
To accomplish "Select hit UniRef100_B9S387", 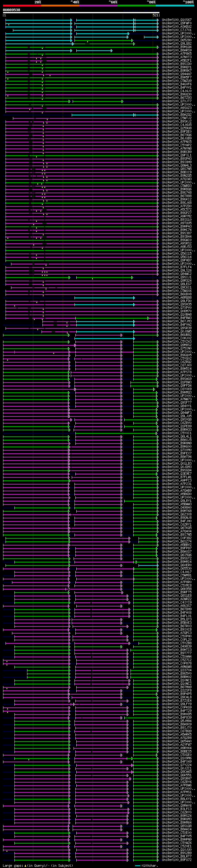I will [177, 233].
